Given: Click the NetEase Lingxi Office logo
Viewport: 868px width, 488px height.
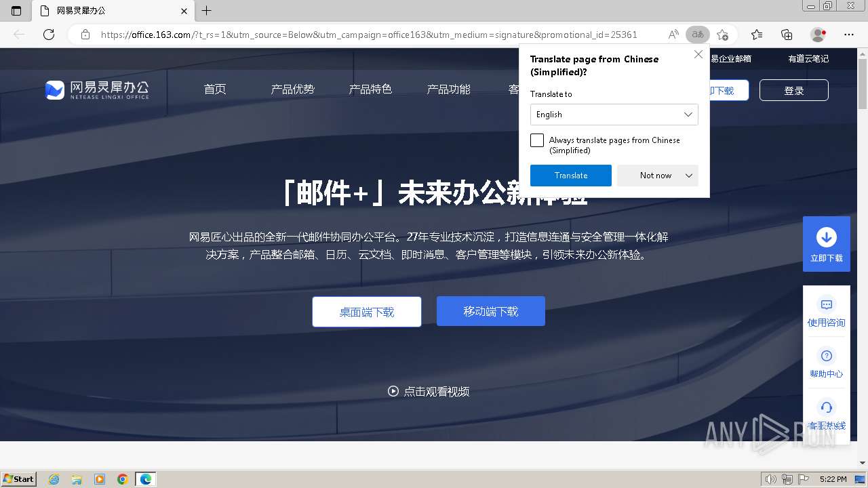Looking at the screenshot, I should (97, 89).
